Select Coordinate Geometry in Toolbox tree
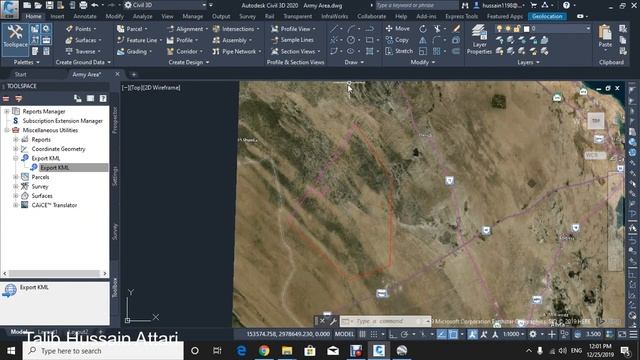This screenshot has height=360, width=640. tap(58, 149)
